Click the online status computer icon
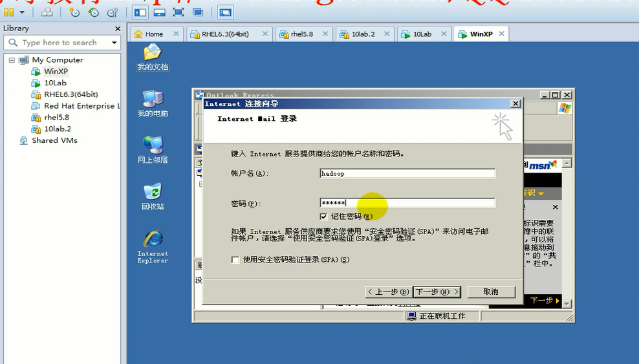Screen dimensions: 639x364 tap(411, 316)
